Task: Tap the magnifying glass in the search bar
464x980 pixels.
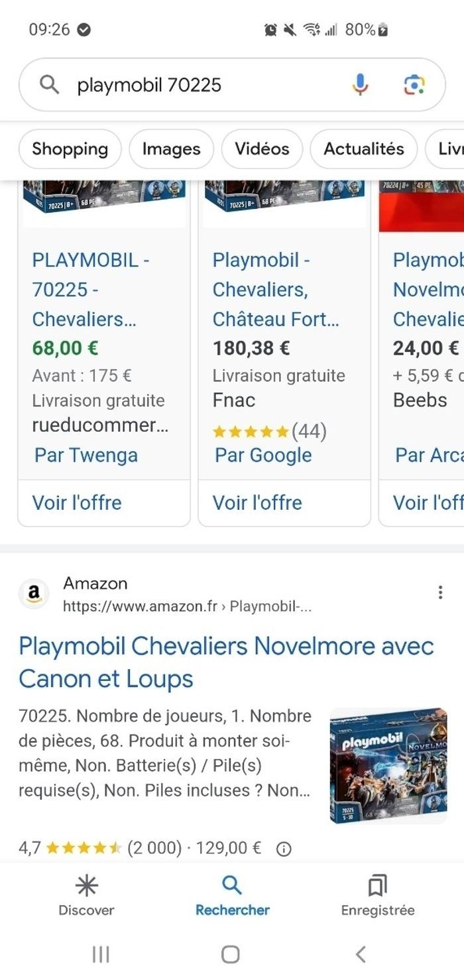Action: click(x=49, y=85)
